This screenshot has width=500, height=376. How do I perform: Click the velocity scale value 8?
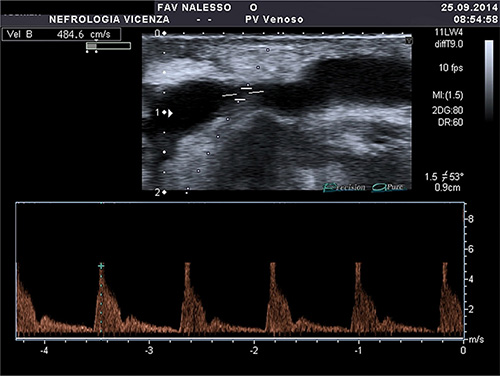(x=471, y=219)
